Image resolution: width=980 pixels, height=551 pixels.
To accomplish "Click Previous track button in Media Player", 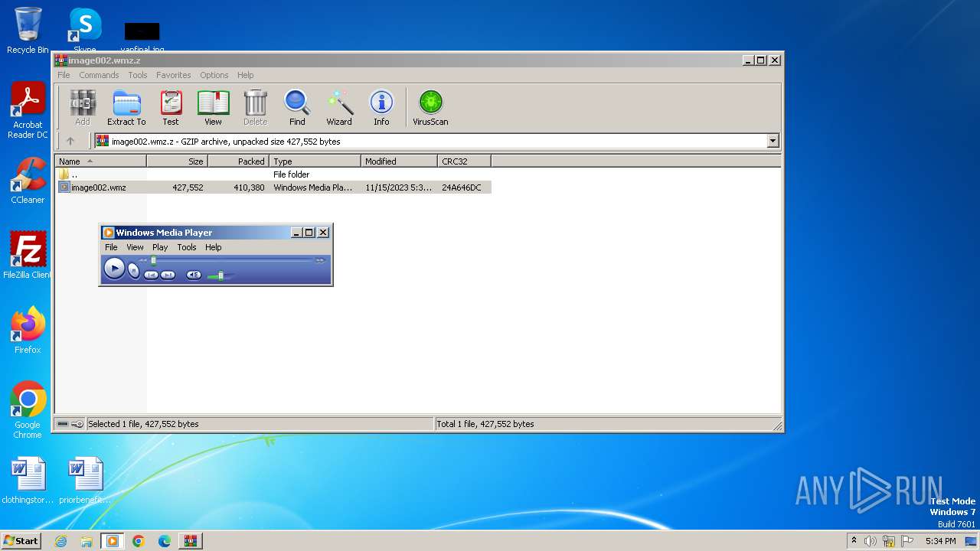I will [151, 275].
